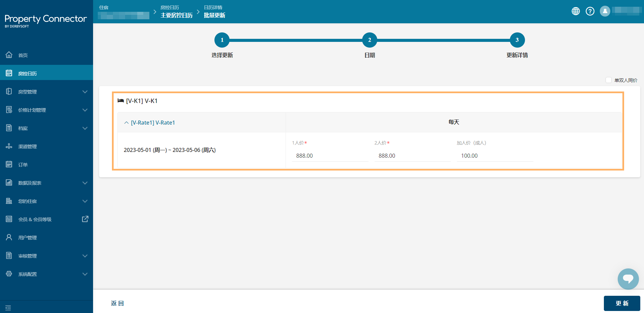Click the room type icon beside 房型管理
644x313 pixels.
(9, 91)
